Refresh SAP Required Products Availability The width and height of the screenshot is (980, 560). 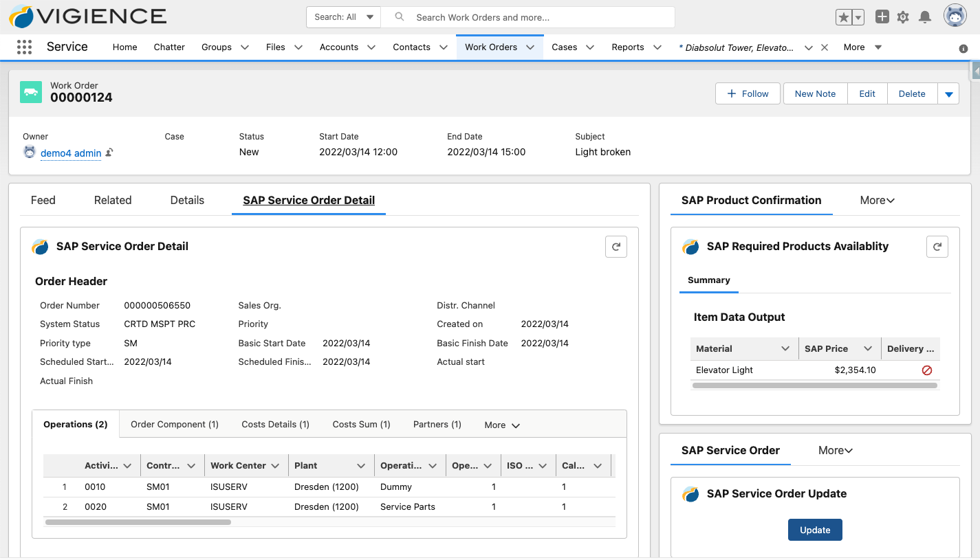(x=937, y=247)
